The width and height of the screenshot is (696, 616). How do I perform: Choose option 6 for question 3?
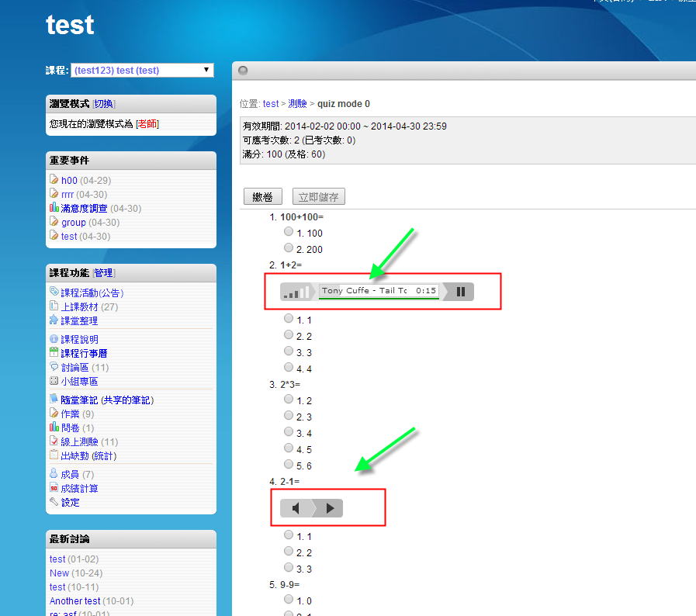(289, 465)
